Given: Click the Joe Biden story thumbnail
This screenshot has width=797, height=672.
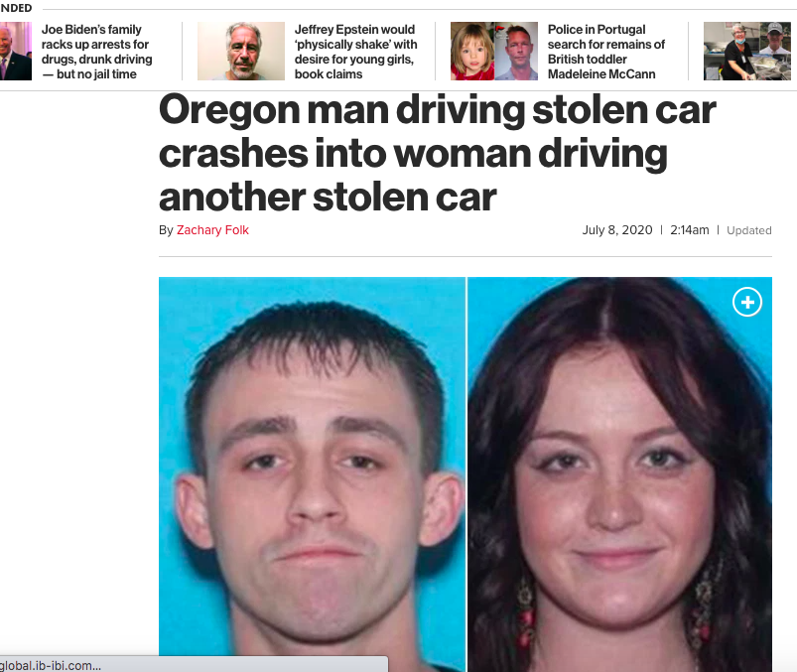Looking at the screenshot, I should click(x=16, y=51).
